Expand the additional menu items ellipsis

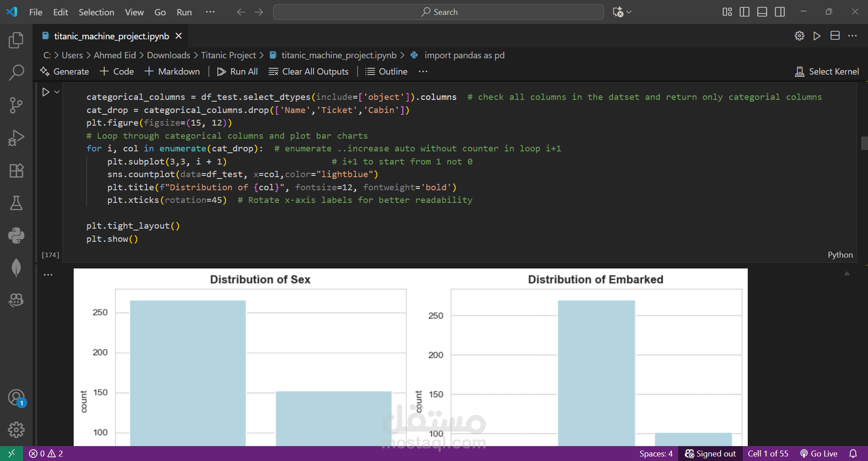pyautogui.click(x=210, y=12)
